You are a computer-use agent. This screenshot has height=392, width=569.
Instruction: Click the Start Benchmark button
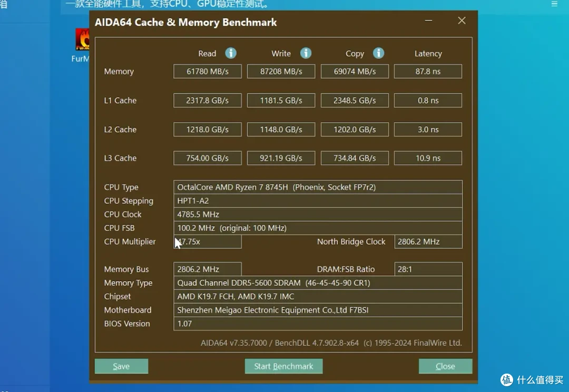coord(283,366)
